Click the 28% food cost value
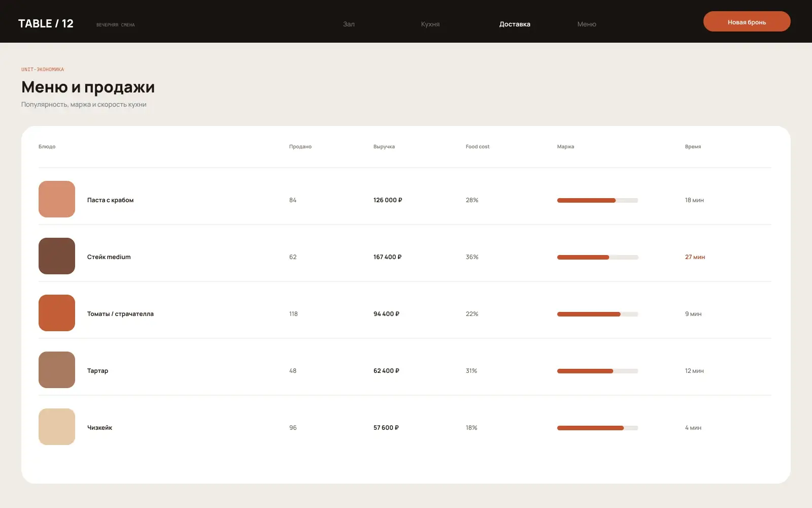The height and width of the screenshot is (508, 812). click(x=472, y=200)
